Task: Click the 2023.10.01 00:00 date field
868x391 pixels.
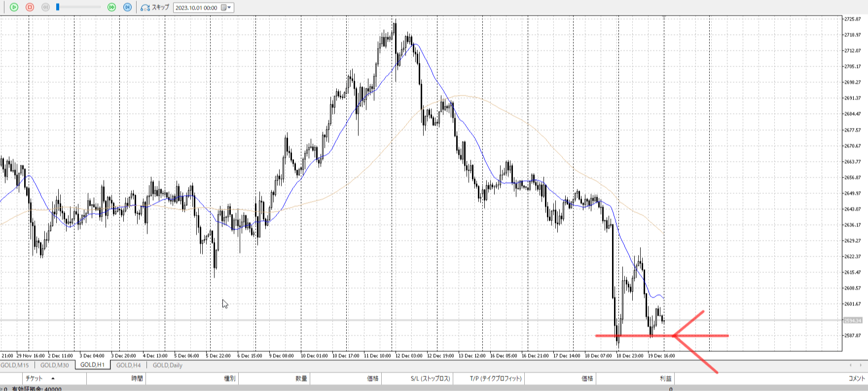Action: click(196, 8)
